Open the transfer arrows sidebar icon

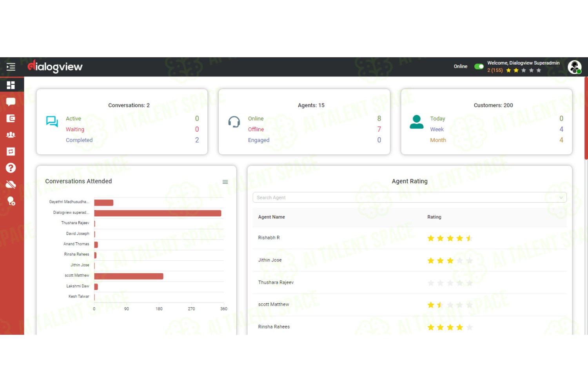coord(11,151)
